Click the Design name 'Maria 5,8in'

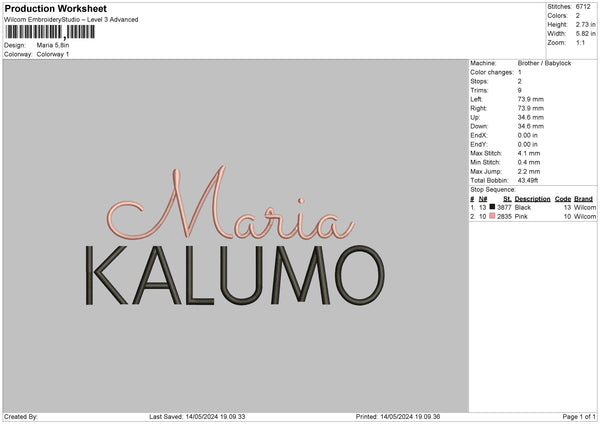click(x=53, y=45)
